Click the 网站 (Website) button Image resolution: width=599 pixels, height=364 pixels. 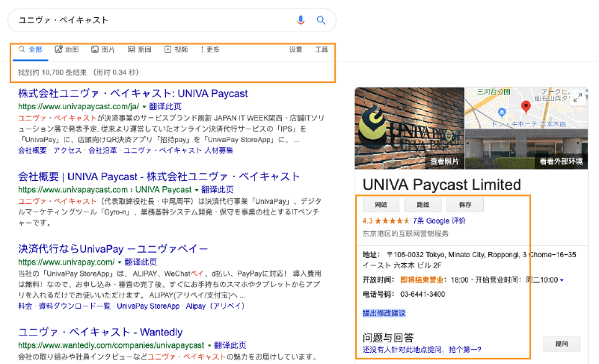381,205
